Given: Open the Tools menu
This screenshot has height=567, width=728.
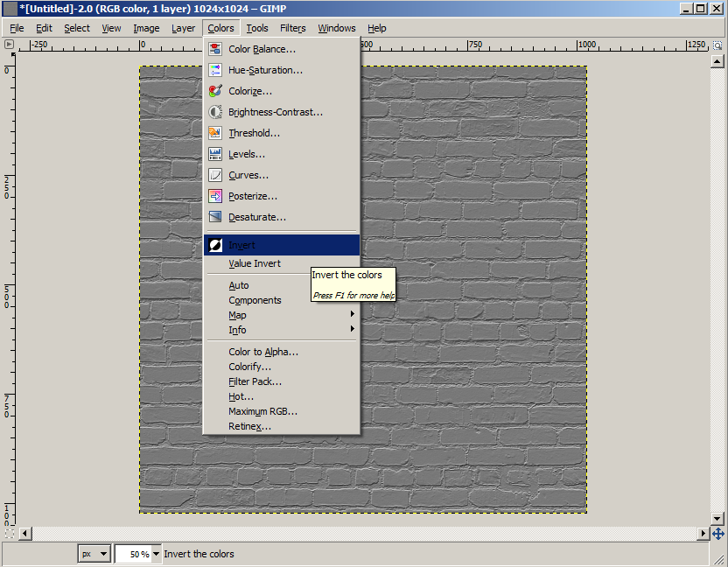Looking at the screenshot, I should [x=257, y=28].
